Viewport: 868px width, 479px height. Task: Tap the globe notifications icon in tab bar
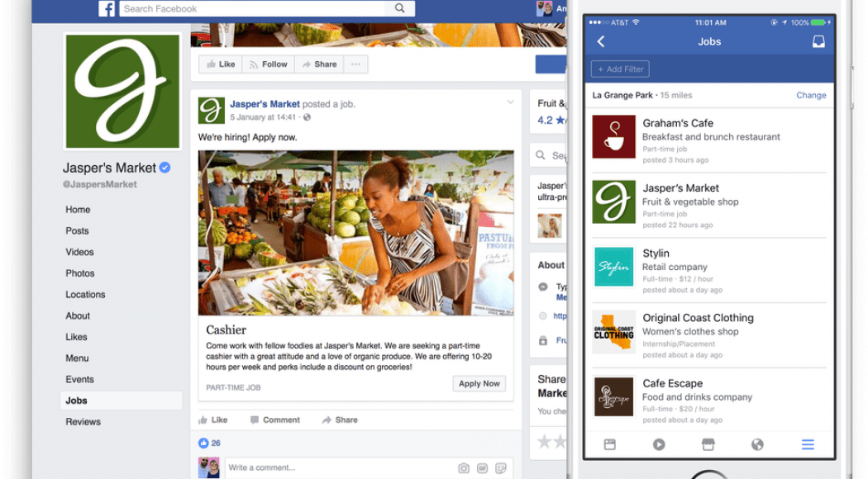757,444
